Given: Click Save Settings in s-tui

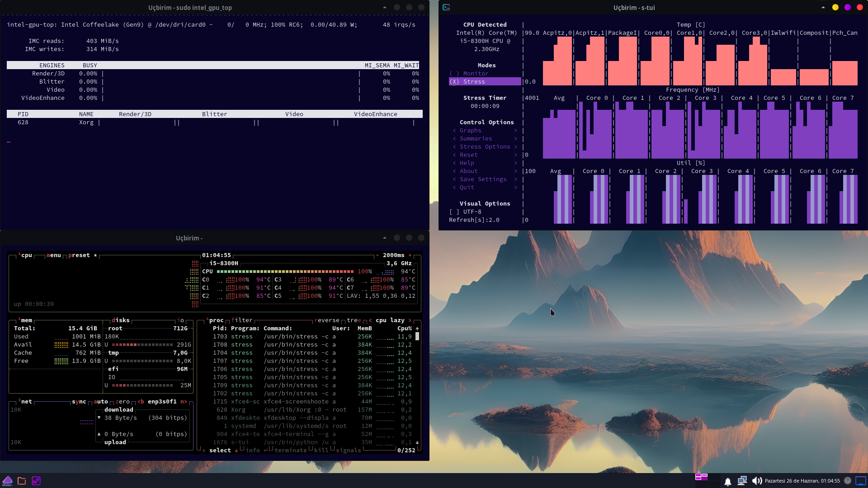Looking at the screenshot, I should coord(483,179).
